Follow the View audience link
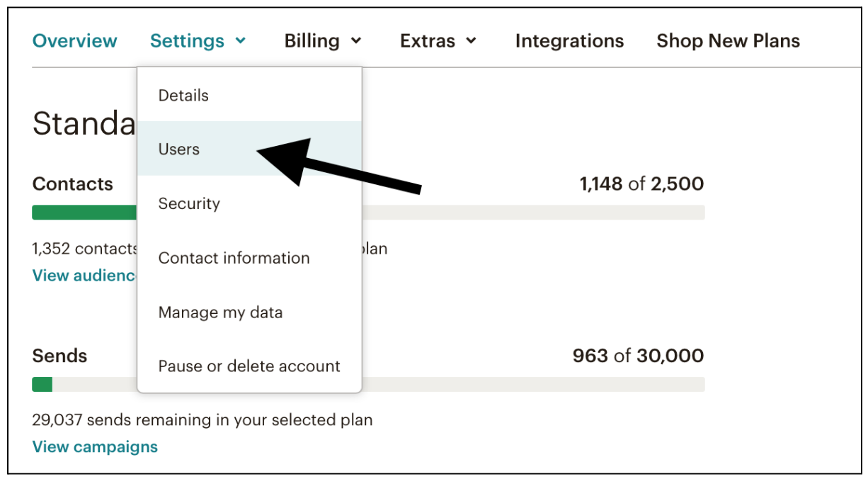 tap(84, 276)
